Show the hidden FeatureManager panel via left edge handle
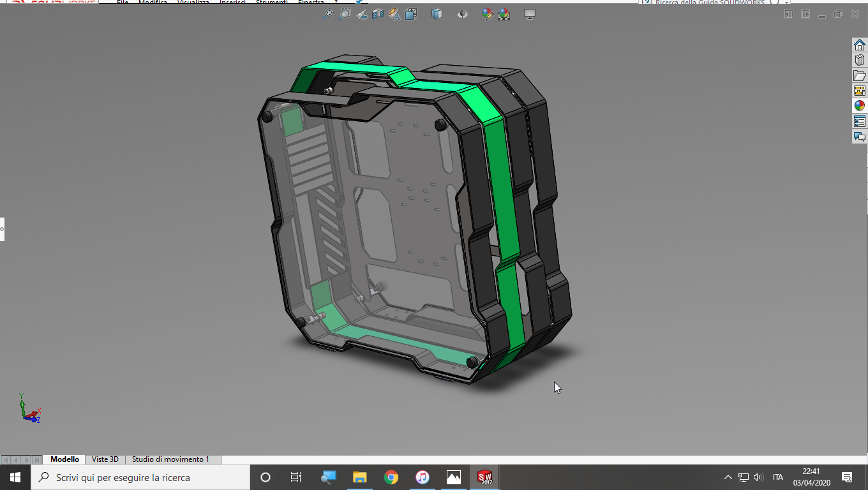The width and height of the screenshot is (868, 490). pyautogui.click(x=2, y=229)
